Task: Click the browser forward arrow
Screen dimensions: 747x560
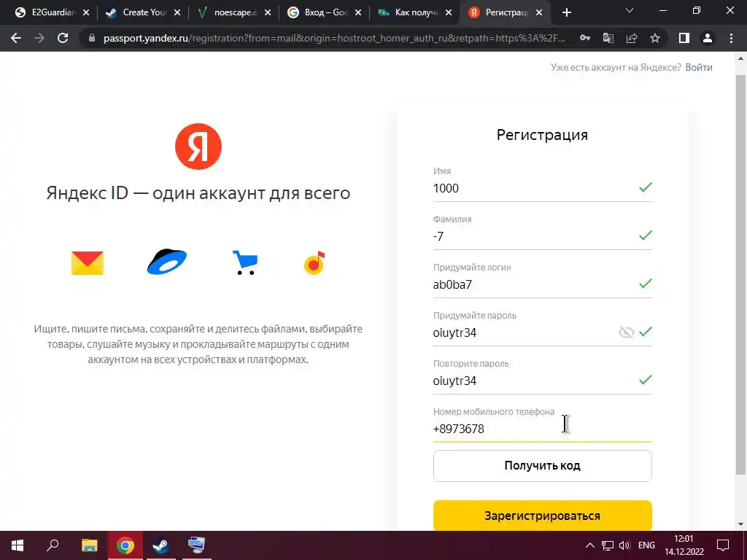Action: [x=39, y=38]
